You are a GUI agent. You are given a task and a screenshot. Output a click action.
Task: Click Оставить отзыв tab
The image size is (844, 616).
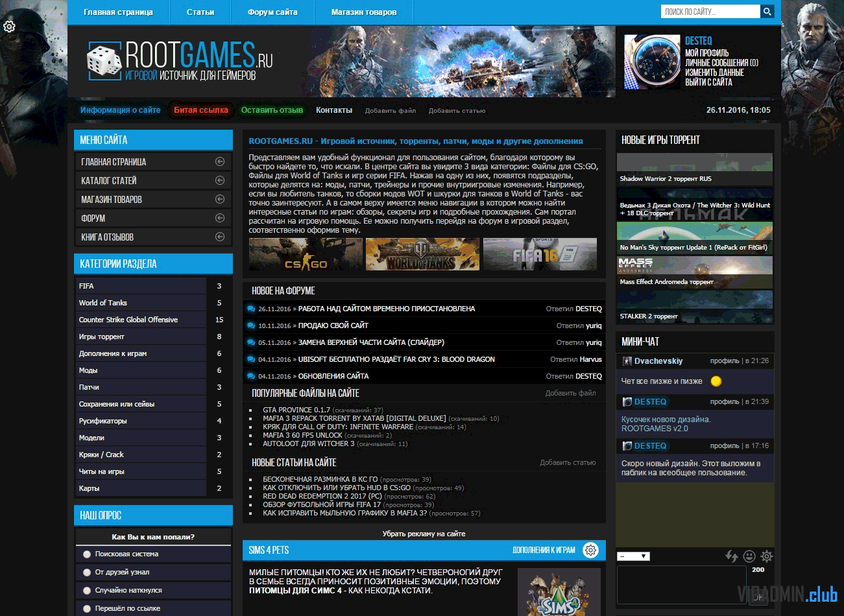coord(272,110)
